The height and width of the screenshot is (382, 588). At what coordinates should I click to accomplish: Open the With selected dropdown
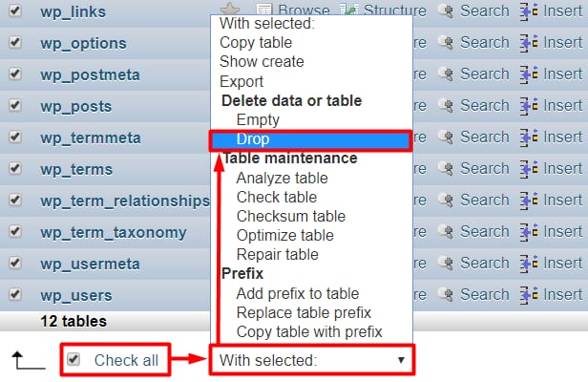pos(312,360)
